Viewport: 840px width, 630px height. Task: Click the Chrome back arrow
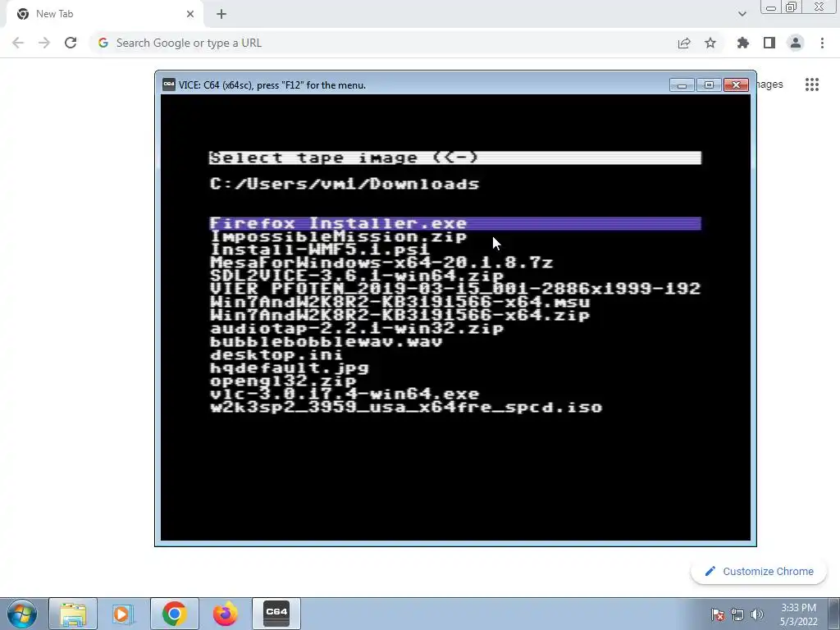click(18, 43)
